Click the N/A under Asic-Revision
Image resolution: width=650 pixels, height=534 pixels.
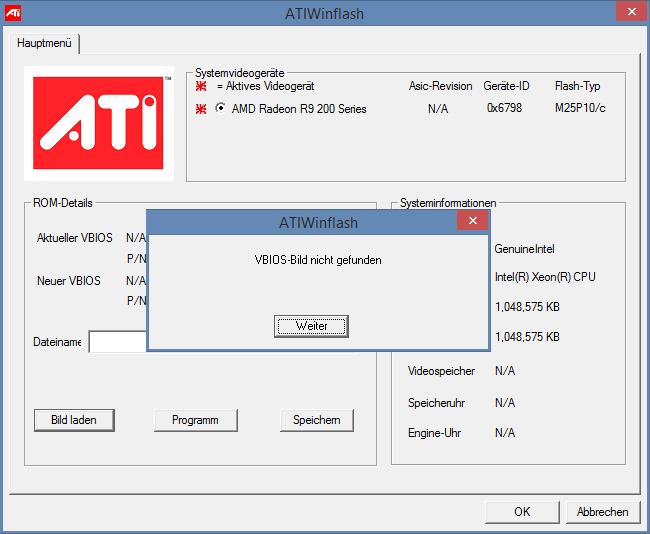(x=438, y=109)
